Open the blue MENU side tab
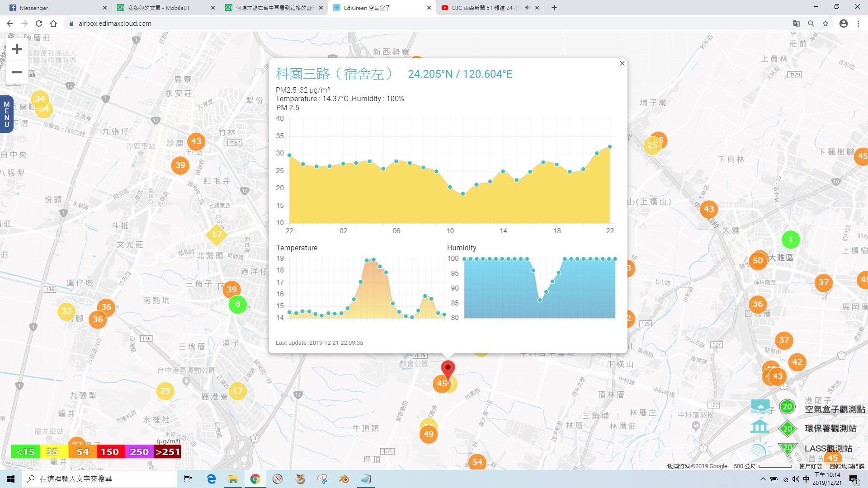 6,114
